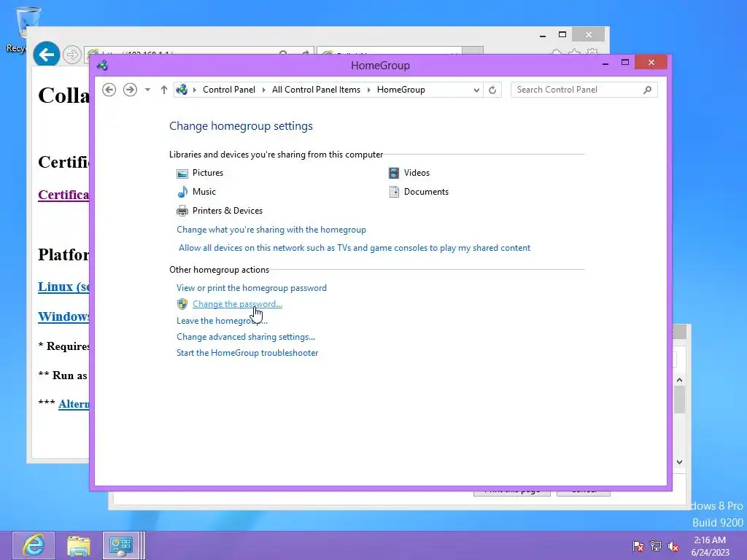Viewport: 747px width, 560px height.
Task: Select All Control Panel Items breadcrumb
Action: click(x=316, y=90)
